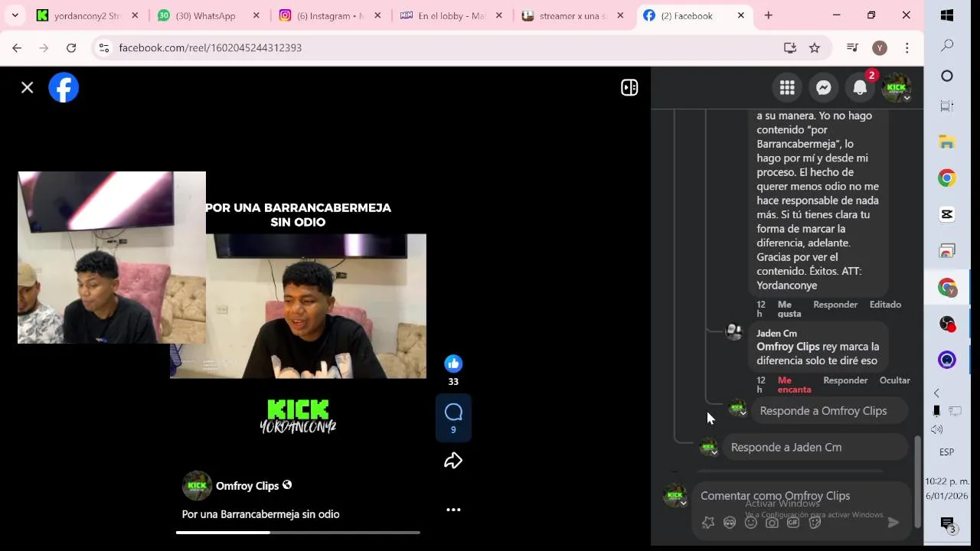Add a GIF to the comment
This screenshot has width=980, height=551.
[793, 523]
